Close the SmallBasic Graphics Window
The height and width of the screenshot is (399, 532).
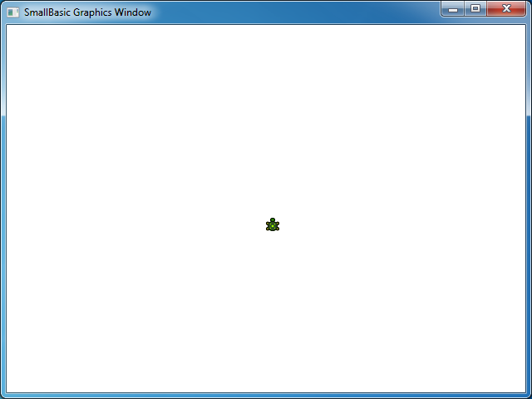click(x=506, y=9)
